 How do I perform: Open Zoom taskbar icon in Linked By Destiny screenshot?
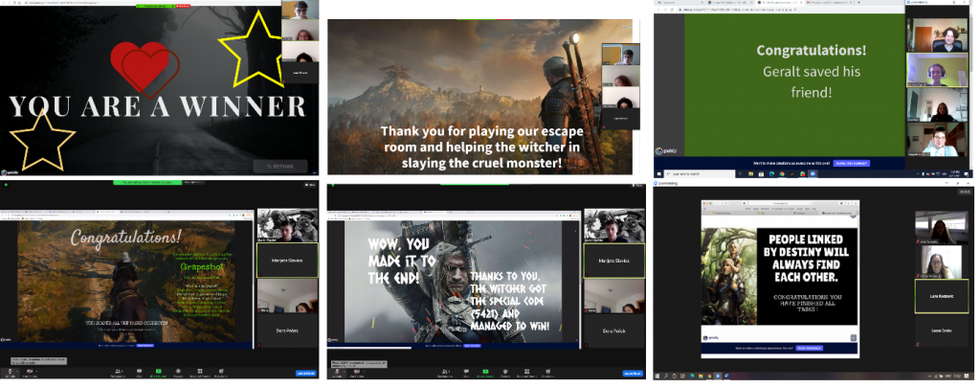pos(718,377)
